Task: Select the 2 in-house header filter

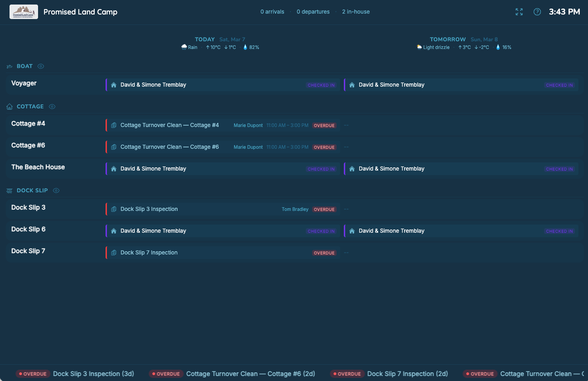Action: (x=356, y=12)
